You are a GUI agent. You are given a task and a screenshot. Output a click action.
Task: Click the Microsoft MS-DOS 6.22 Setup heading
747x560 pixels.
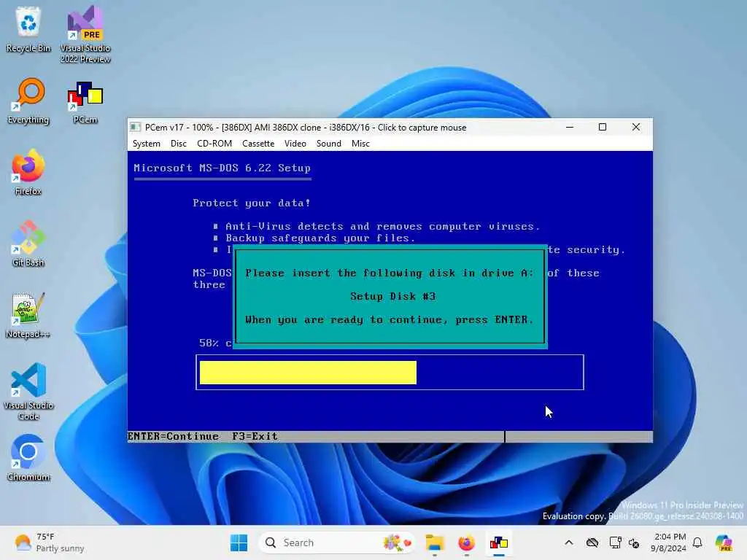[222, 168]
